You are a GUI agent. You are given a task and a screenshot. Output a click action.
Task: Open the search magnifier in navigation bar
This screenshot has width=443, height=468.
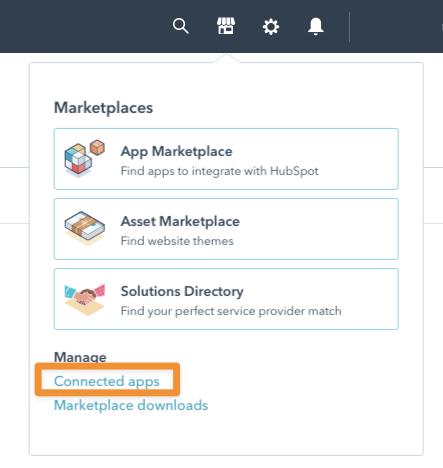pyautogui.click(x=181, y=26)
